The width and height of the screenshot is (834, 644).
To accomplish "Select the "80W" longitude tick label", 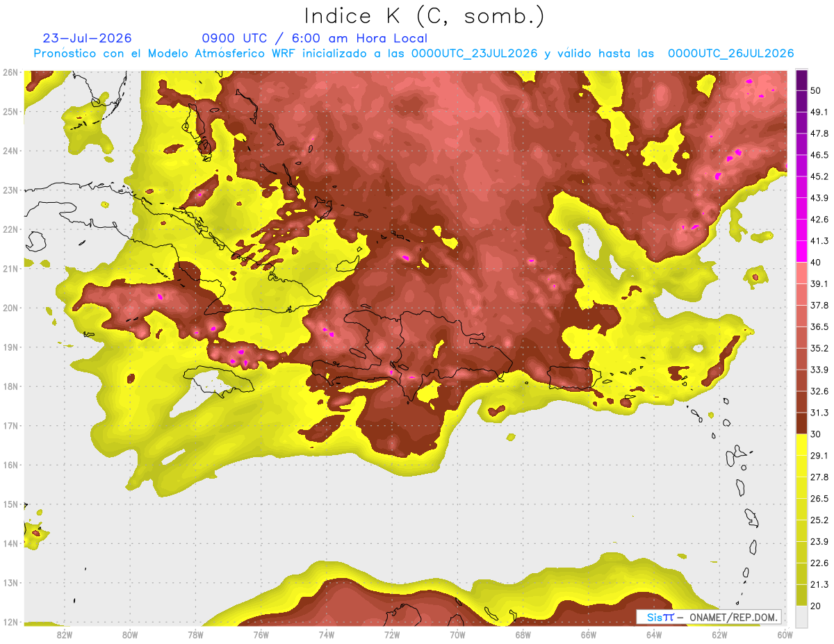I will tap(130, 634).
